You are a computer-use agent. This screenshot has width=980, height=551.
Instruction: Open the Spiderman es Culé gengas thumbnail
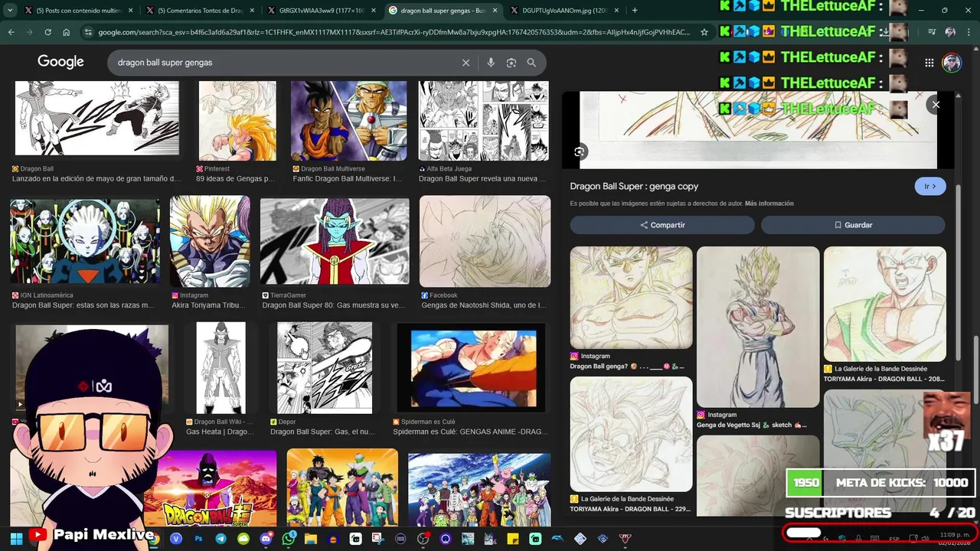(471, 368)
